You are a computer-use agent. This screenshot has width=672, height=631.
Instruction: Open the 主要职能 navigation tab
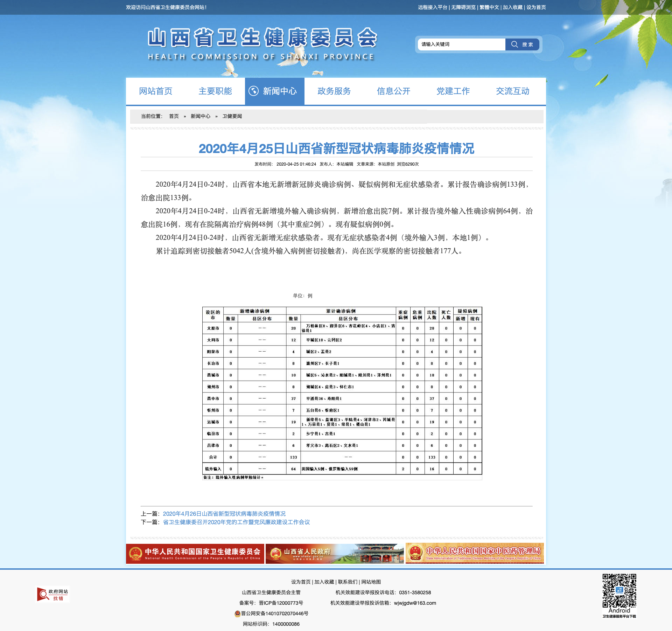click(x=215, y=91)
